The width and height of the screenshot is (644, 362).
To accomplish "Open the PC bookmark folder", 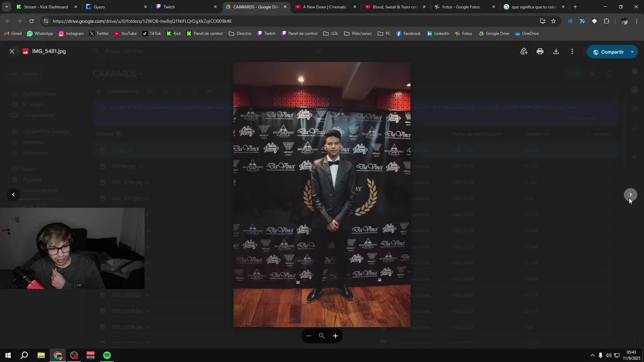I will (x=384, y=34).
